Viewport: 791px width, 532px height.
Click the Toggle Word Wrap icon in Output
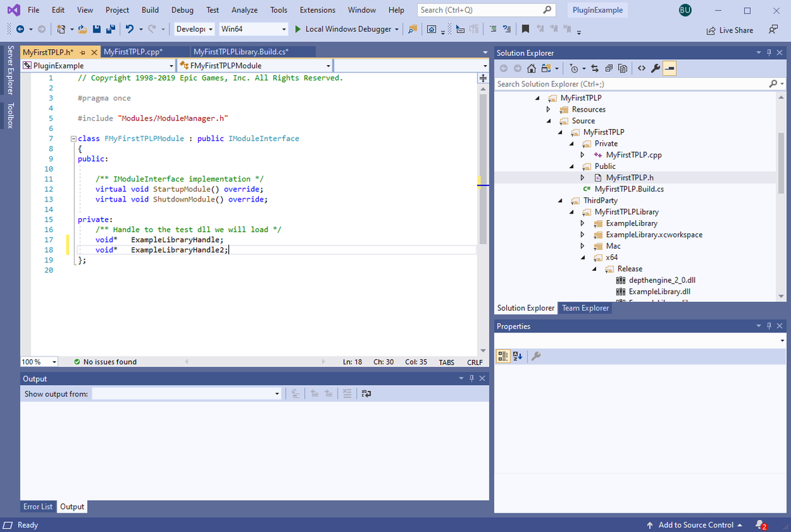(x=367, y=394)
